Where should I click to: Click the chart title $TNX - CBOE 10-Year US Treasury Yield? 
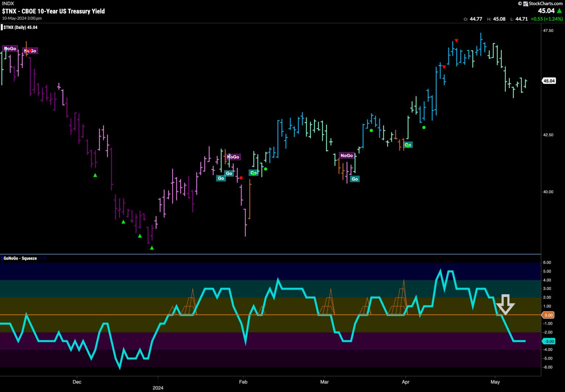pyautogui.click(x=53, y=11)
